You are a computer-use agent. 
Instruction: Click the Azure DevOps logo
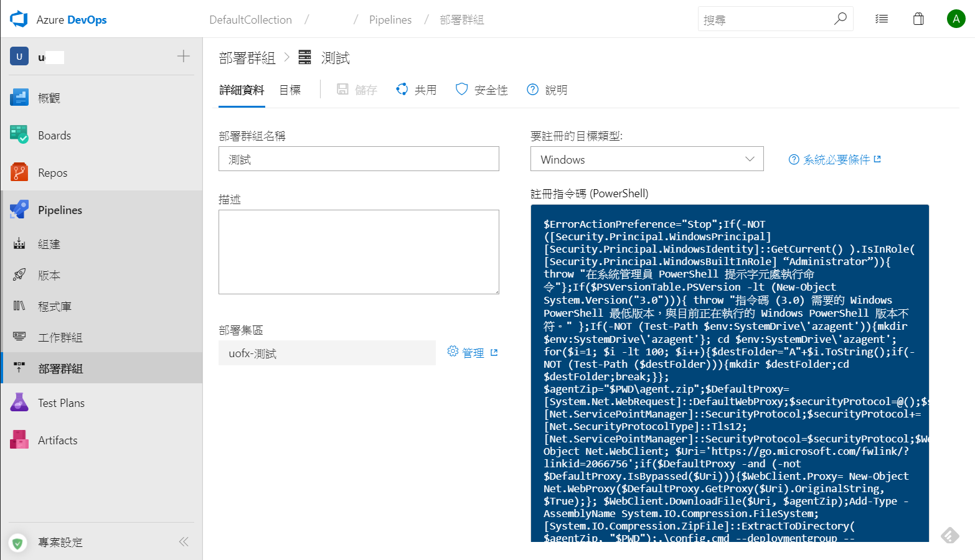click(19, 19)
